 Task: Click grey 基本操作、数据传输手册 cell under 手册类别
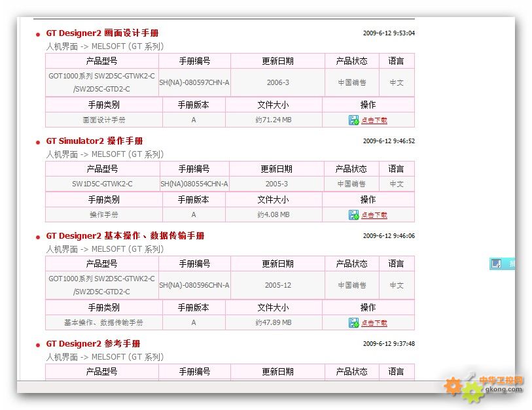(x=104, y=322)
